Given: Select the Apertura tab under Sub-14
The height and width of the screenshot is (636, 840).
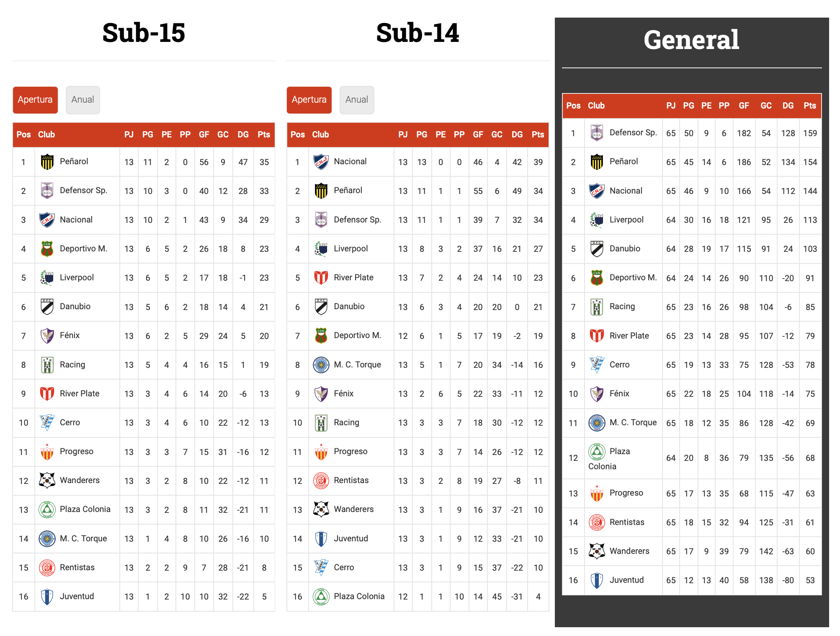Looking at the screenshot, I should tap(309, 100).
